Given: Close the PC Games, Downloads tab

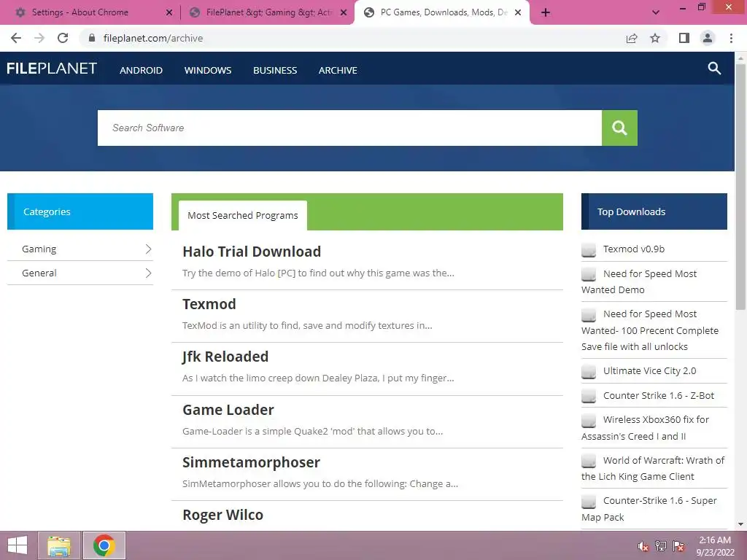Looking at the screenshot, I should (x=518, y=13).
